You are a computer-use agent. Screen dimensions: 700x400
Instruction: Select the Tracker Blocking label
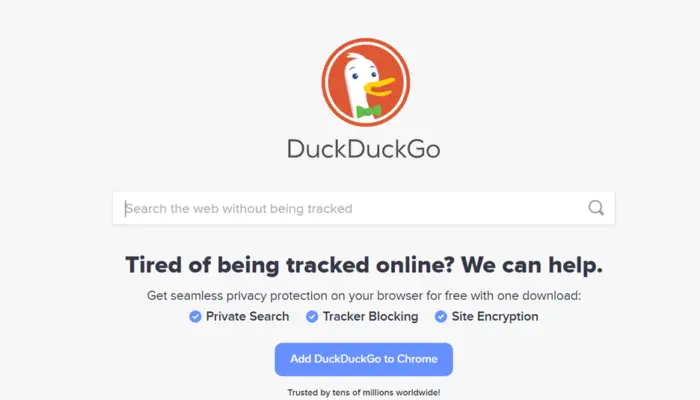tap(371, 317)
